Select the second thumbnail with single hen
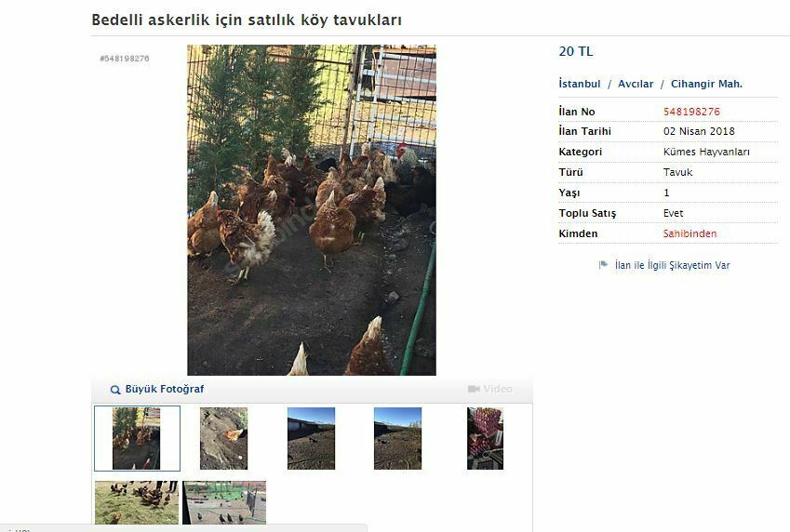790x532 pixels. [x=223, y=438]
